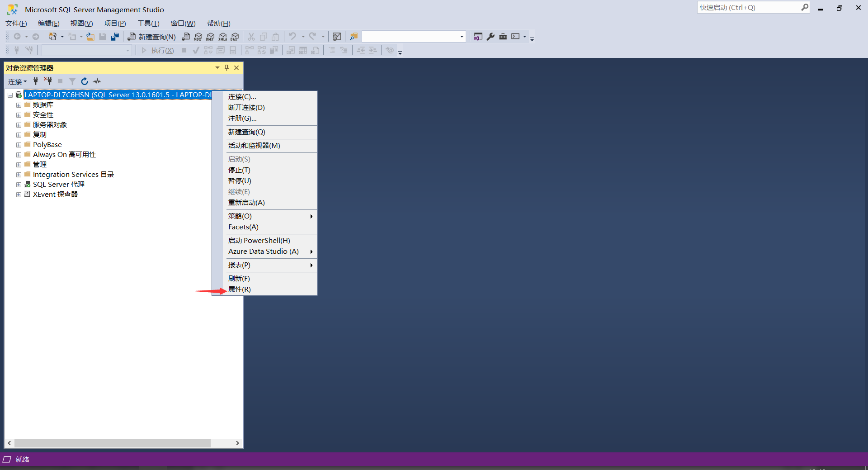Screen dimensions: 868x470
Task: Click the Analysis Services MDX Query icon
Action: tap(198, 37)
